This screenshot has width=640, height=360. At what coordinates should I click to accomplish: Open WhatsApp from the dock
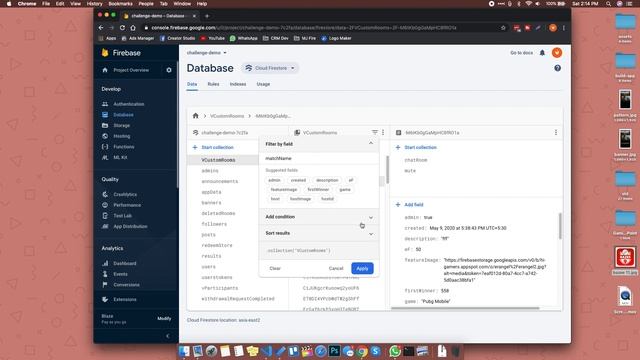pyautogui.click(x=395, y=351)
